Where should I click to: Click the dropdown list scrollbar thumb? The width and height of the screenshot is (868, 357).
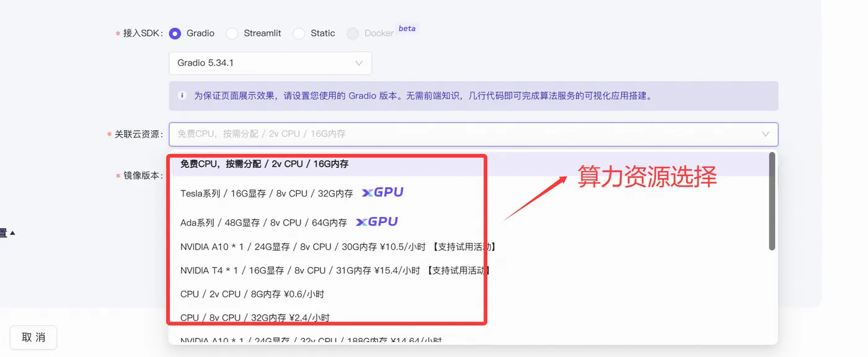[x=772, y=201]
